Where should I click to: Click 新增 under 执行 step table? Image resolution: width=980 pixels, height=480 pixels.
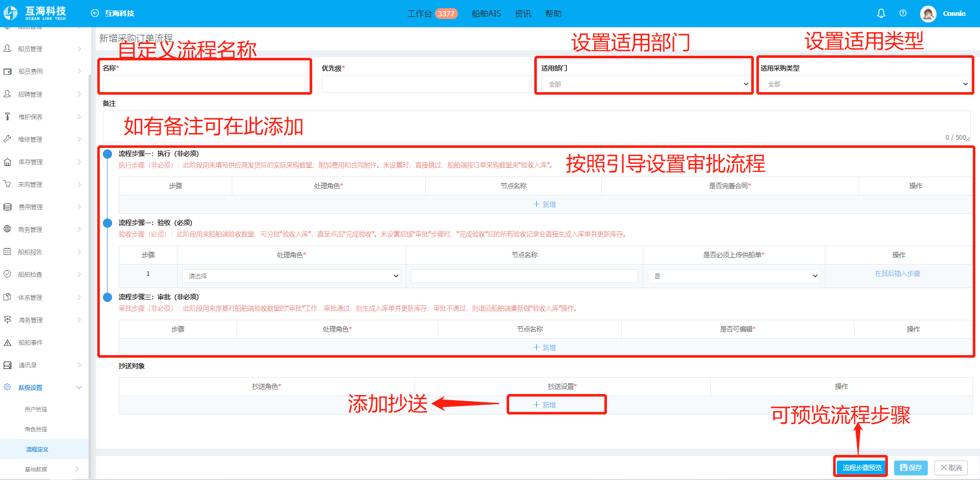[x=545, y=204]
